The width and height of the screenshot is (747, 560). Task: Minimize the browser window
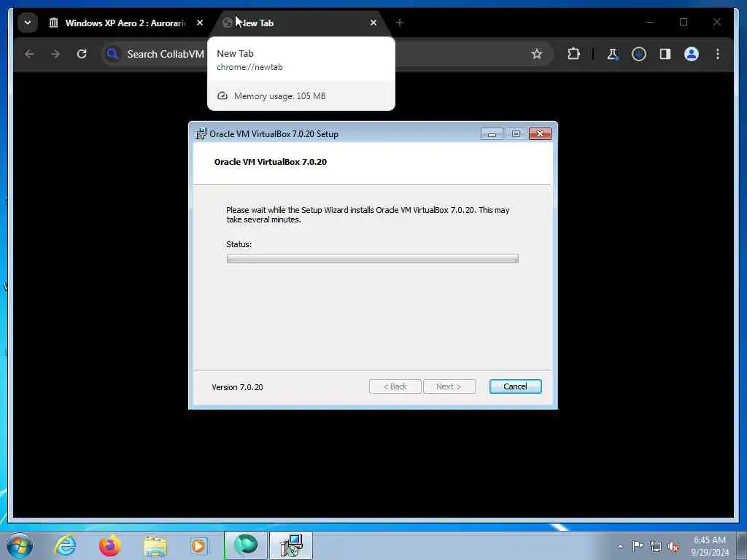(650, 22)
